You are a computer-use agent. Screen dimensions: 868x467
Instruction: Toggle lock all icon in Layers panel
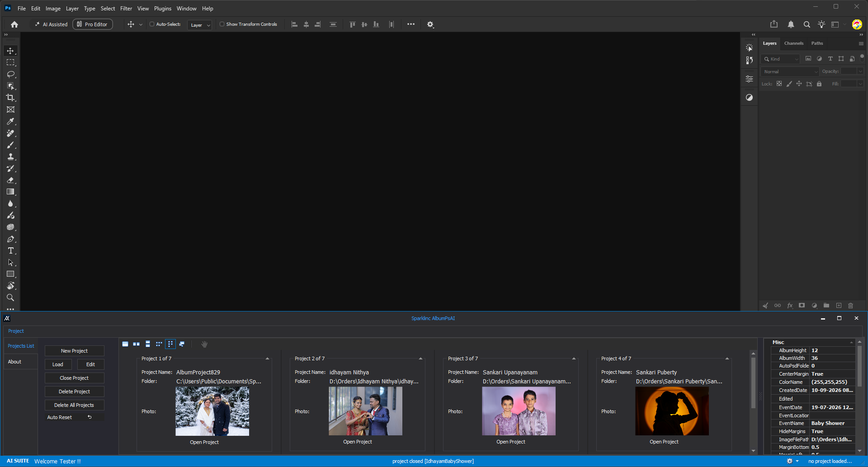click(x=819, y=84)
